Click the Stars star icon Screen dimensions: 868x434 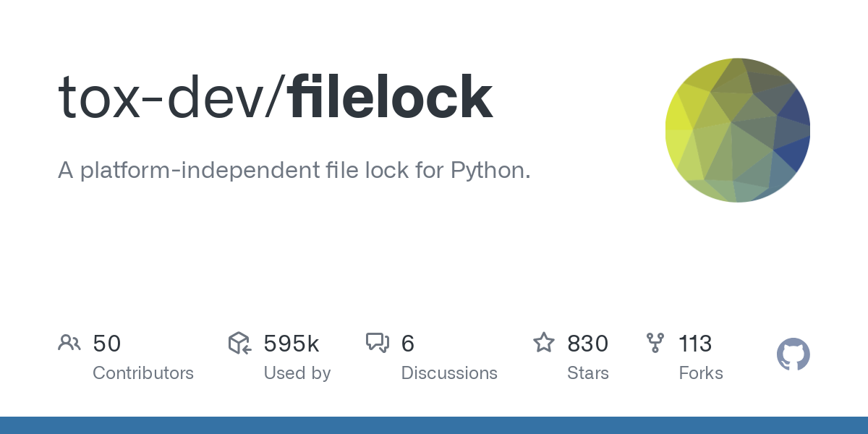pos(544,342)
